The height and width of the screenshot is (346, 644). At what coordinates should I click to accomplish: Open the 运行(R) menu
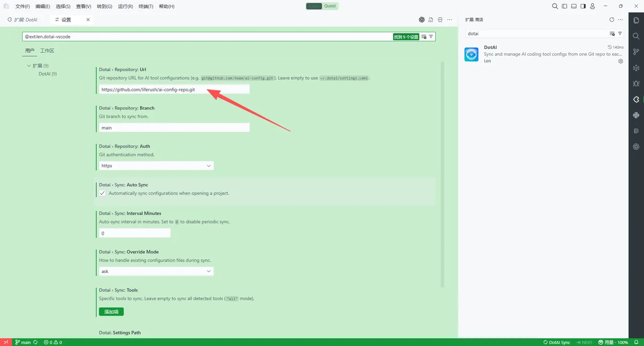tap(125, 6)
